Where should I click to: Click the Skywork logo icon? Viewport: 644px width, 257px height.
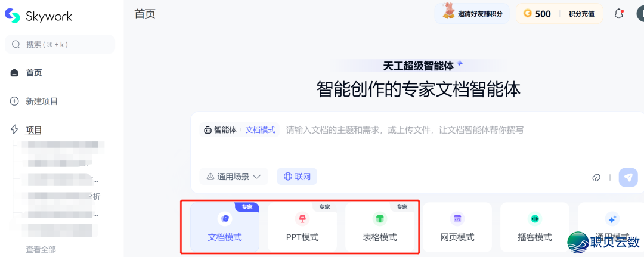coord(13,16)
